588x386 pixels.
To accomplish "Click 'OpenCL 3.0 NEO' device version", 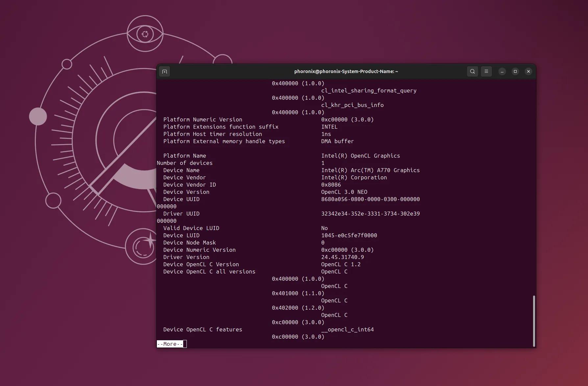I will click(344, 192).
